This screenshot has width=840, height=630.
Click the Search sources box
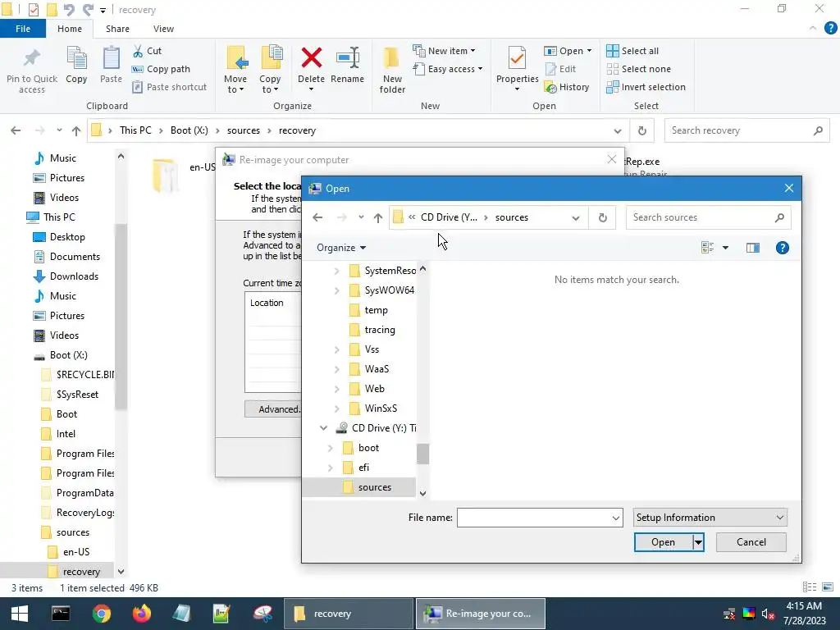pos(708,217)
